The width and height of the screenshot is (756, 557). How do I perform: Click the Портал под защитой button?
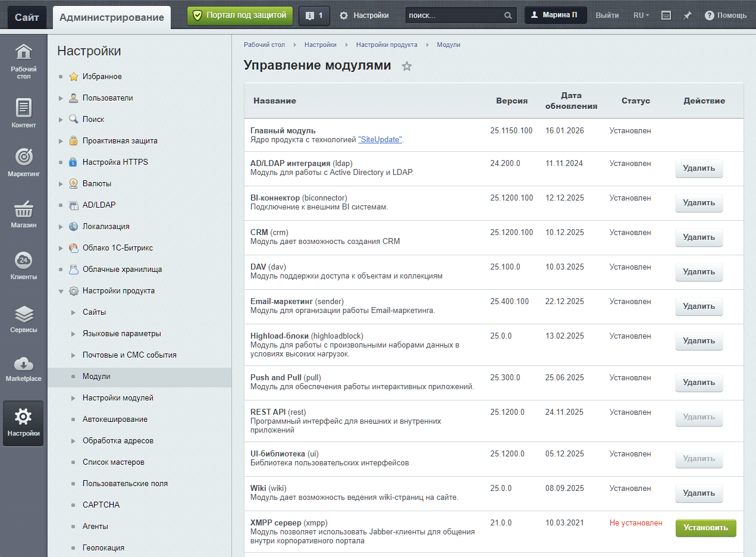[x=240, y=15]
